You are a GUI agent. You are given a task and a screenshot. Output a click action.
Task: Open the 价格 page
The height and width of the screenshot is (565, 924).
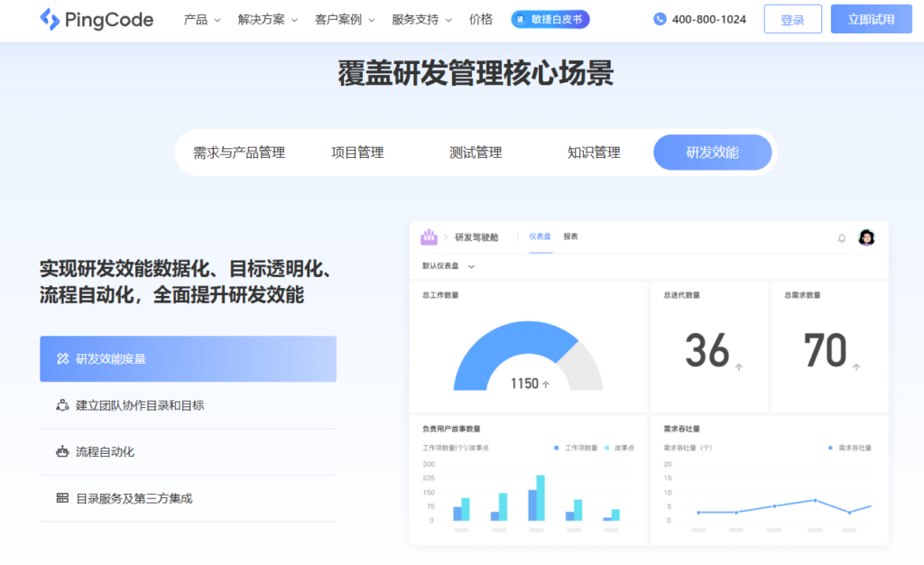tap(480, 20)
